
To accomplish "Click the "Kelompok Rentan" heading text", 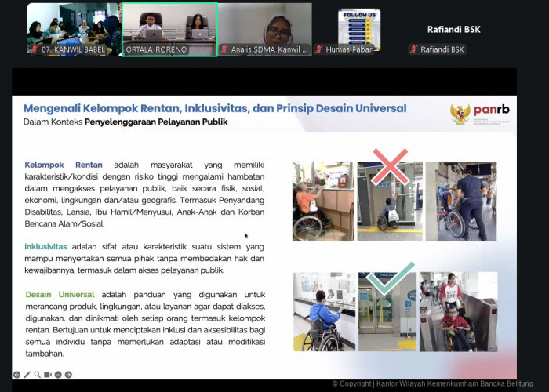I will click(x=64, y=165).
